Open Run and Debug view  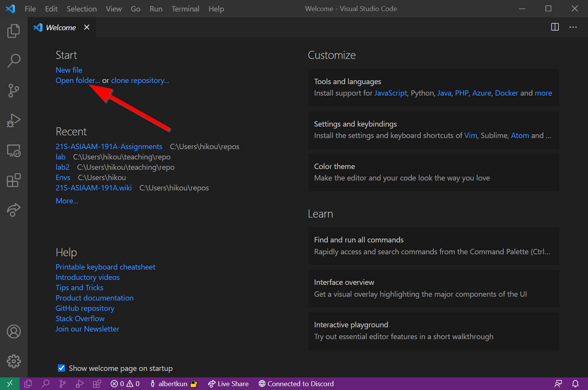(x=14, y=120)
